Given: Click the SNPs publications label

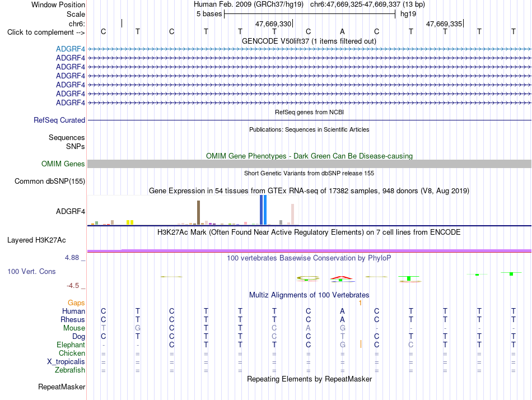Looking at the screenshot, I should click(x=76, y=146).
